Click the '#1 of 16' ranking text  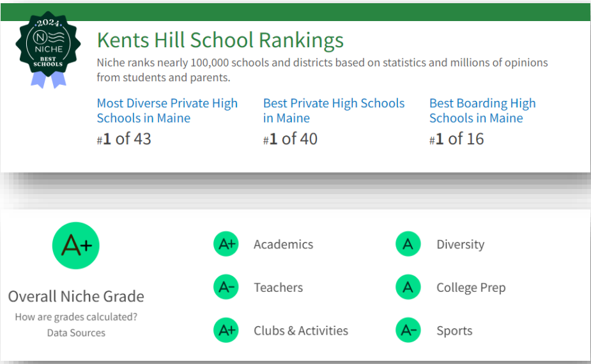456,139
